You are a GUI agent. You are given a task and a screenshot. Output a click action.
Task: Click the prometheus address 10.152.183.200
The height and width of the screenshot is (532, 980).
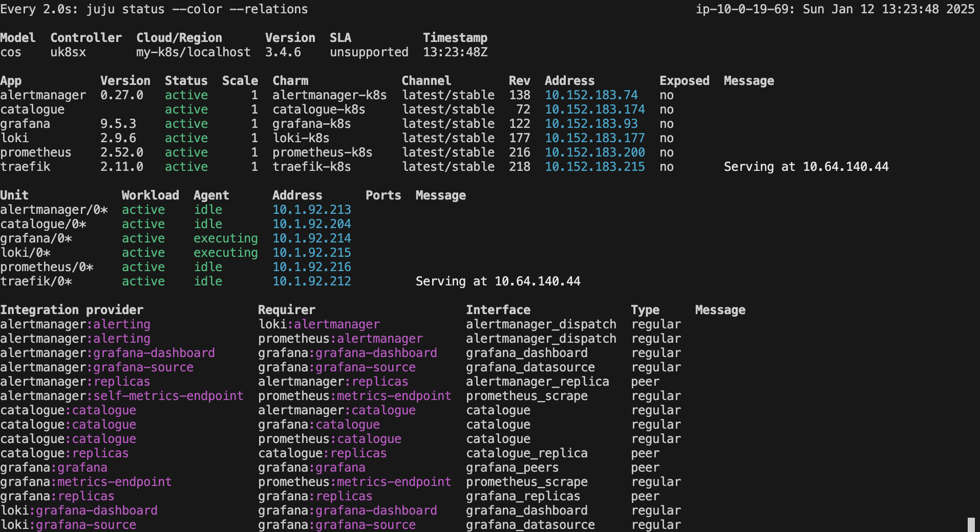click(595, 152)
